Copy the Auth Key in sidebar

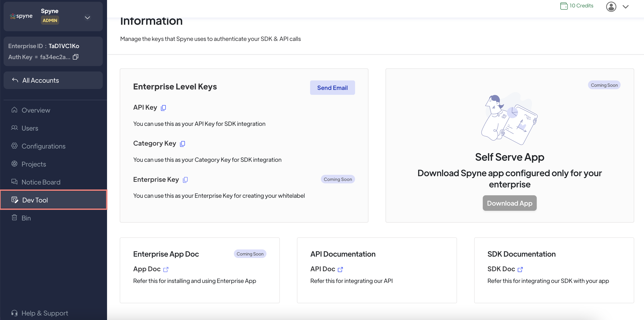tap(76, 57)
